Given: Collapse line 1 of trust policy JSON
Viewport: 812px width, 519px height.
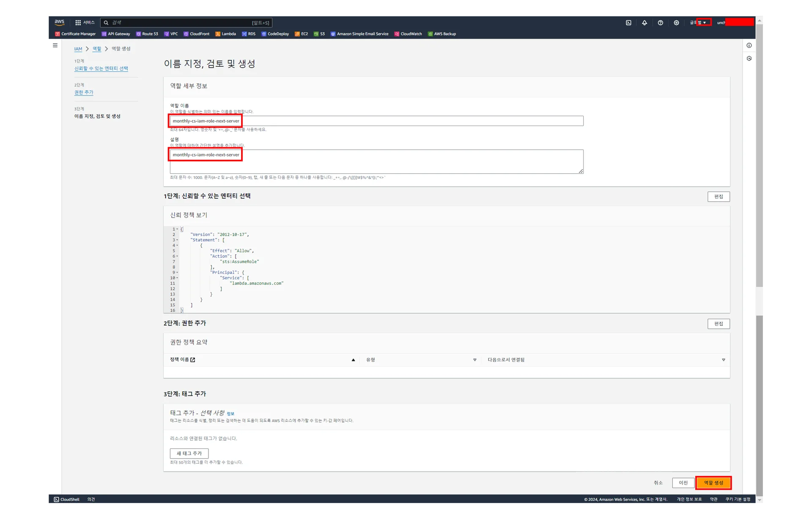Looking at the screenshot, I should 177,229.
